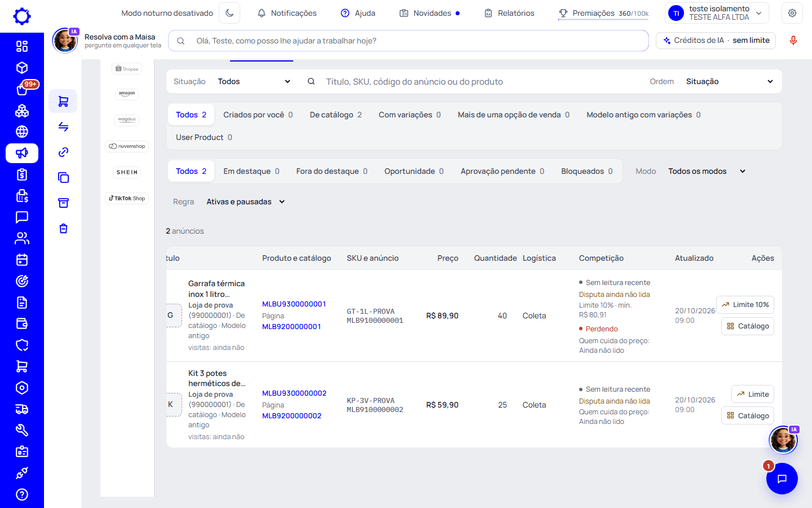Open the globe icon in the left sidebar

(22, 132)
